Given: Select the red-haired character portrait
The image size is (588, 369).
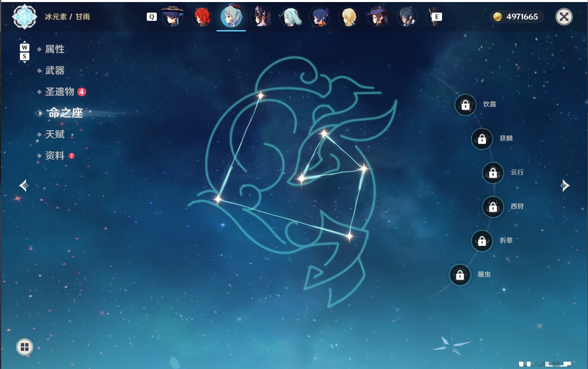Looking at the screenshot, I should point(202,17).
